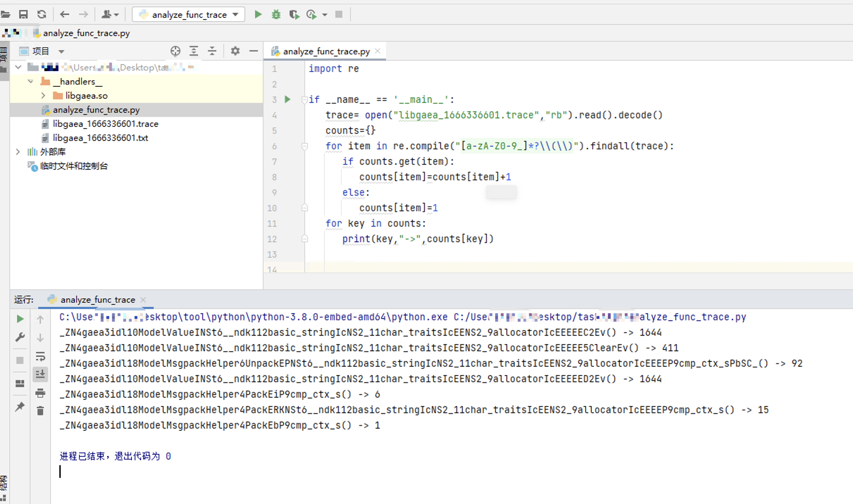
Task: Toggle scroll to end in console
Action: click(x=40, y=374)
